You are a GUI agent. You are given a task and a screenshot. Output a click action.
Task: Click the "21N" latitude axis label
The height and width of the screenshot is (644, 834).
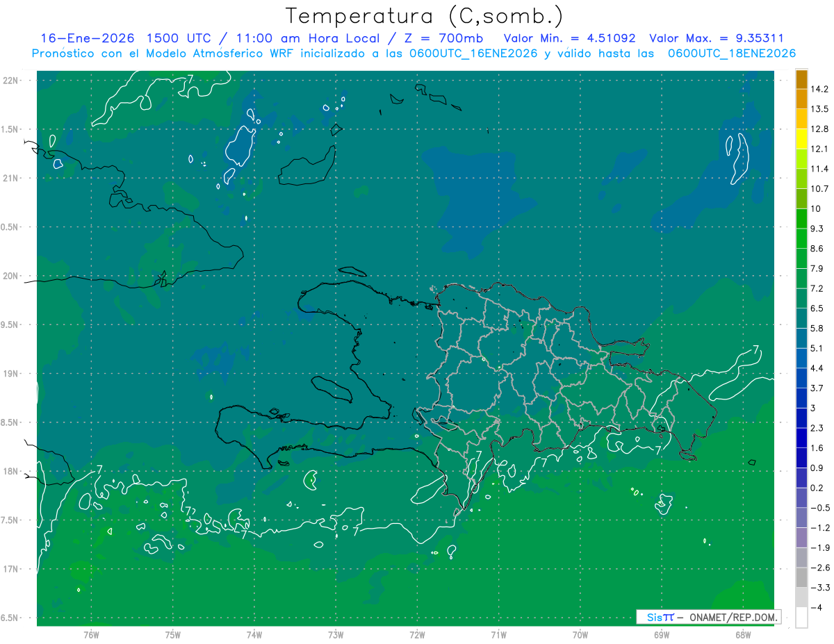(x=12, y=178)
